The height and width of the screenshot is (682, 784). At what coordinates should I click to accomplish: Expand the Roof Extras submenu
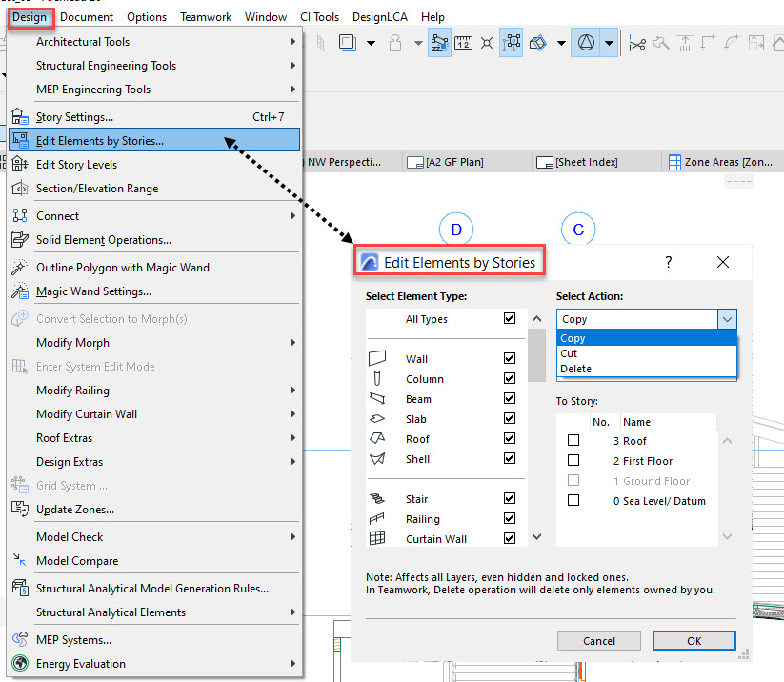click(x=154, y=438)
